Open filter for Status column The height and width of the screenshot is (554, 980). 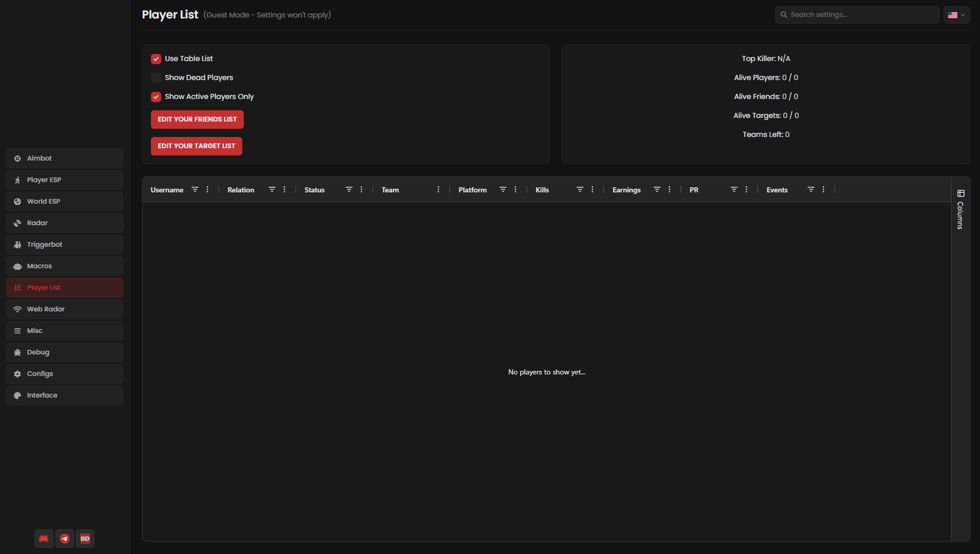(x=349, y=190)
